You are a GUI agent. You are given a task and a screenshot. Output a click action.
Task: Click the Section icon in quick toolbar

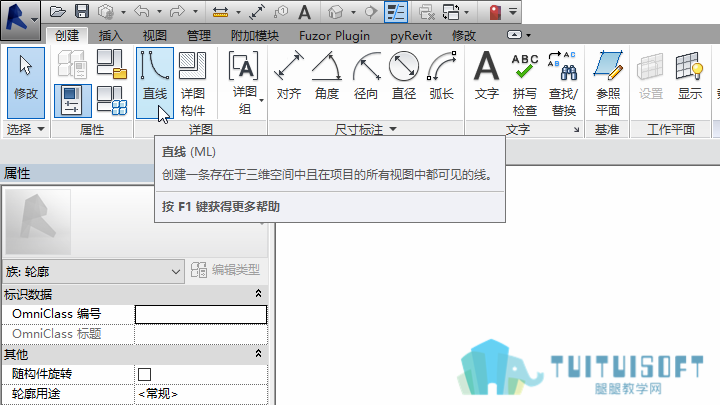(371, 12)
